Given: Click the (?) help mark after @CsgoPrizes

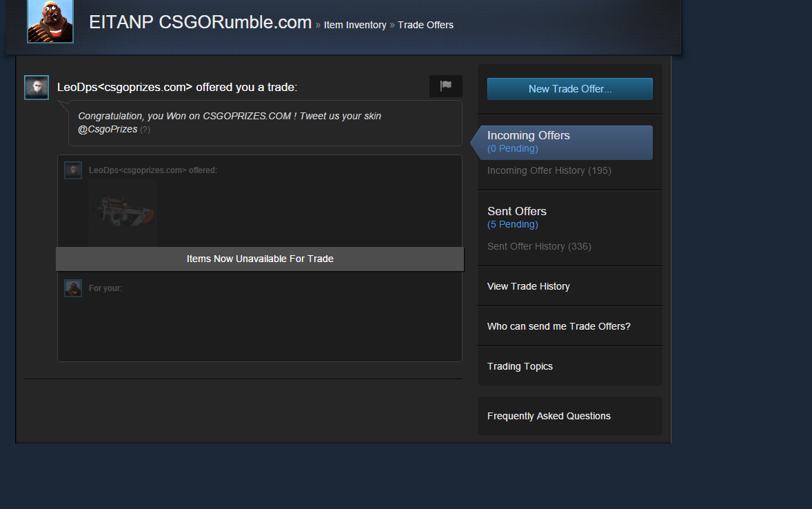Looking at the screenshot, I should (145, 130).
